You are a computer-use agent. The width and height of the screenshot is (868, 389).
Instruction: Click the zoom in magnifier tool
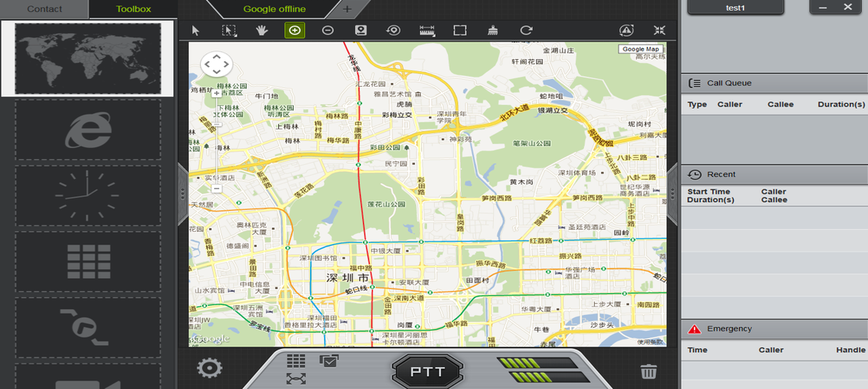coord(295,31)
